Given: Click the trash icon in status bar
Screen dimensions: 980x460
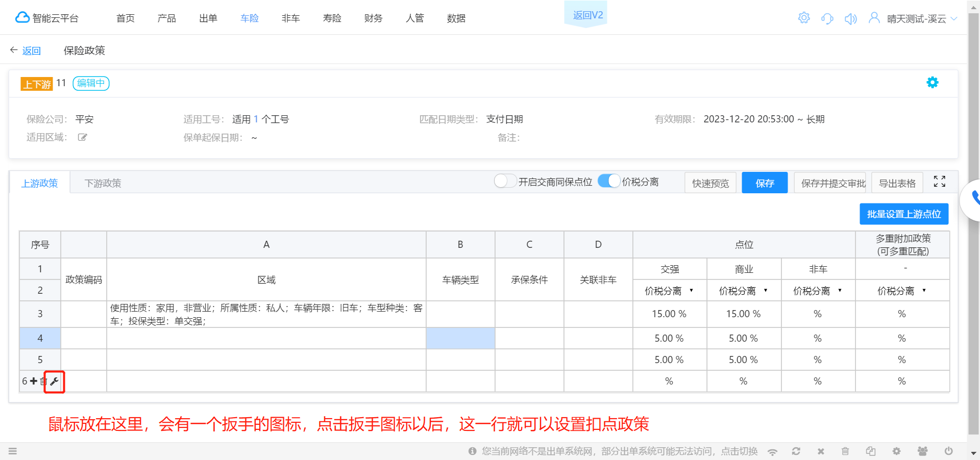Looking at the screenshot, I should (845, 451).
